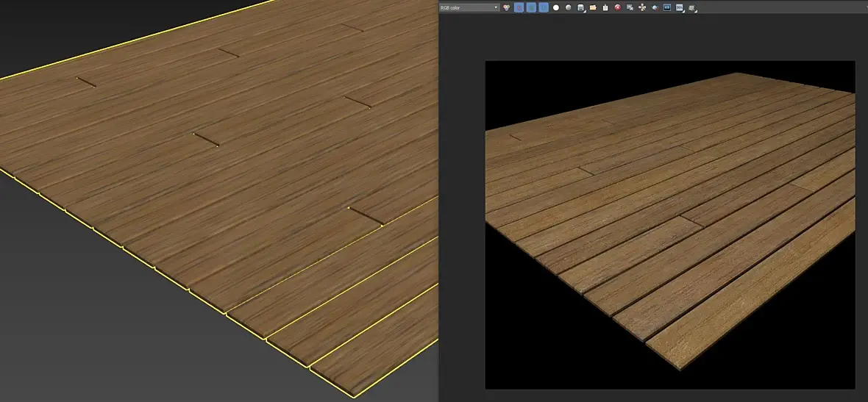Viewport: 868px width, 402px height.
Task: Click the blue screen icon in toolbar
Action: click(x=667, y=7)
